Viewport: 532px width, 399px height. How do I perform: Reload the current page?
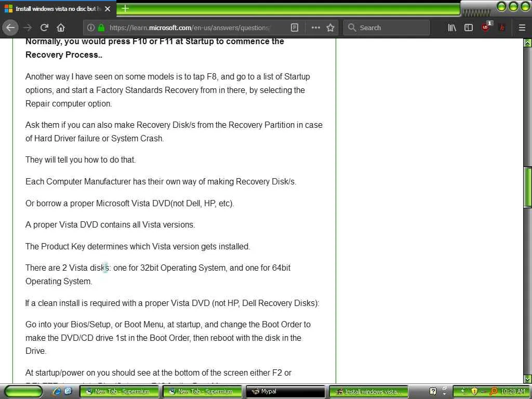click(45, 28)
